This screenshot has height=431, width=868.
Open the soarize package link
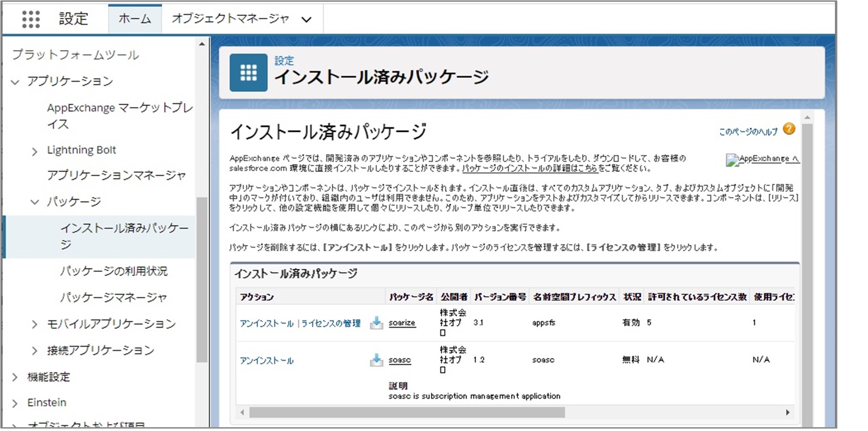click(x=402, y=322)
